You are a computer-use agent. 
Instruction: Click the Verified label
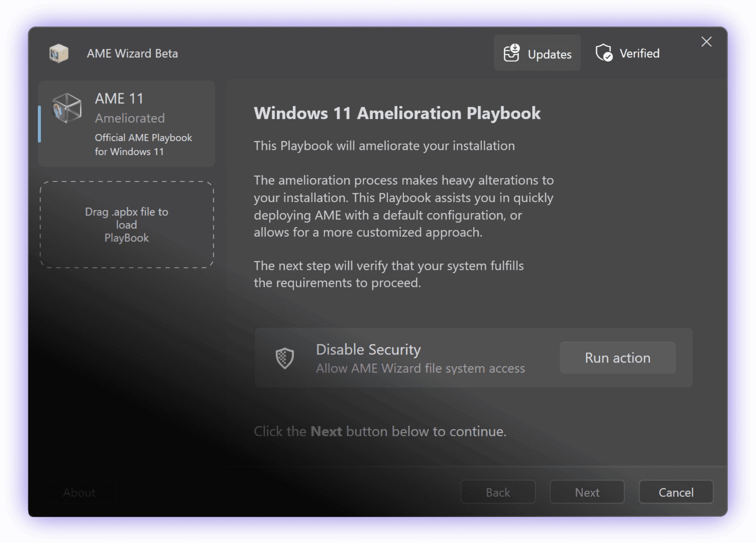639,53
